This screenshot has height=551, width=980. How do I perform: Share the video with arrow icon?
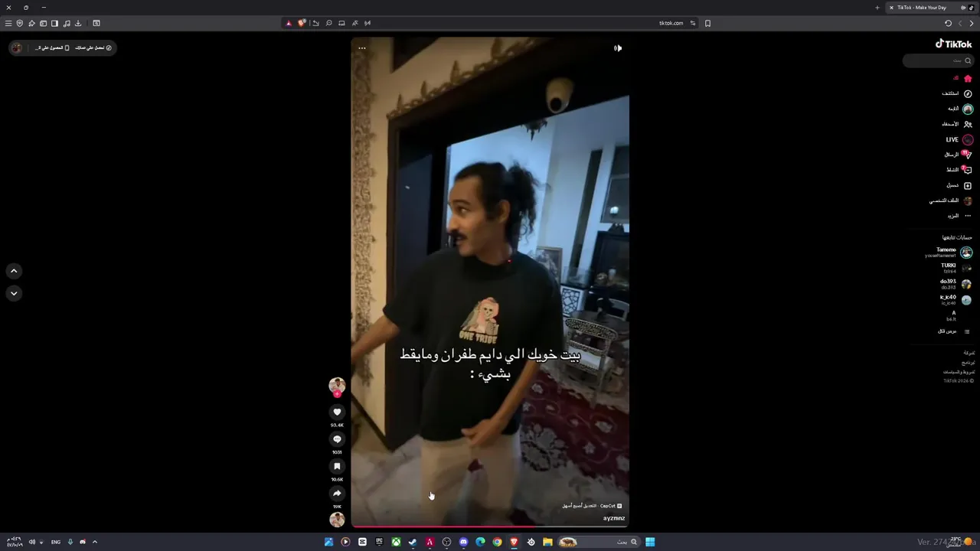tap(337, 494)
